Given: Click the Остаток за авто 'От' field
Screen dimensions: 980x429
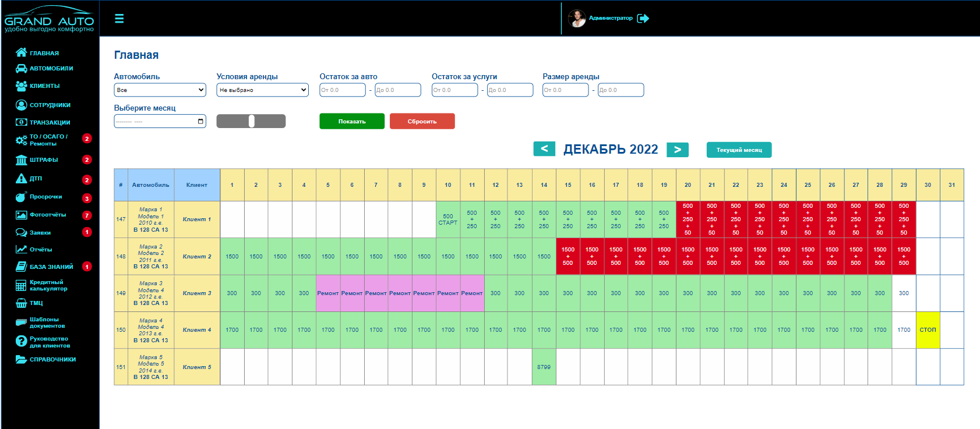Looking at the screenshot, I should (343, 90).
